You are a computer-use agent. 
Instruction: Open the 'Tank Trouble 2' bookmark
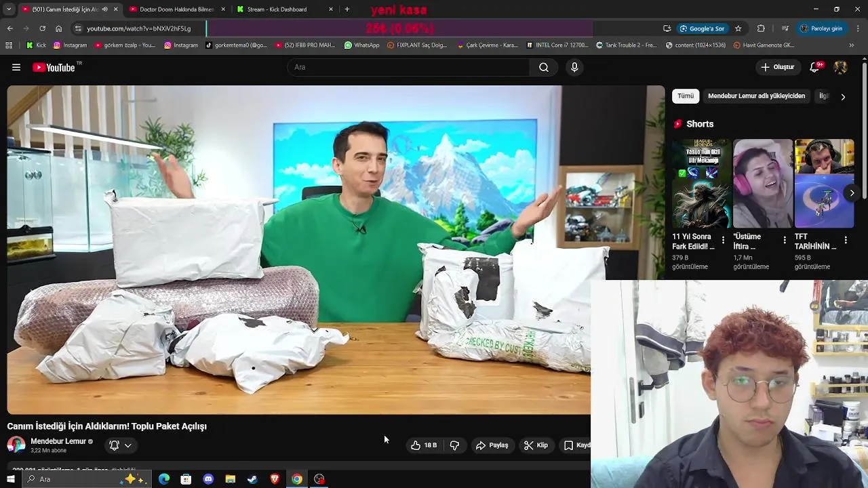pyautogui.click(x=626, y=45)
